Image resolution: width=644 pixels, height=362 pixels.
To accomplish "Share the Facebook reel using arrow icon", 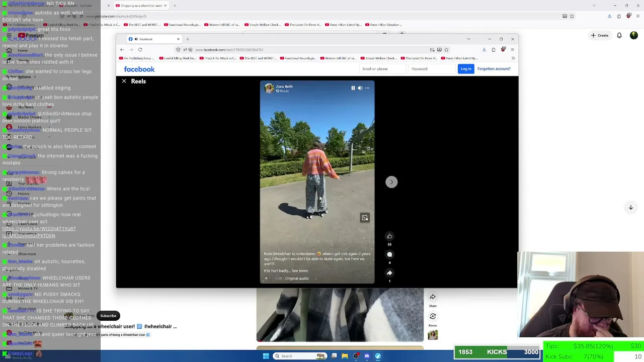I will point(389,273).
